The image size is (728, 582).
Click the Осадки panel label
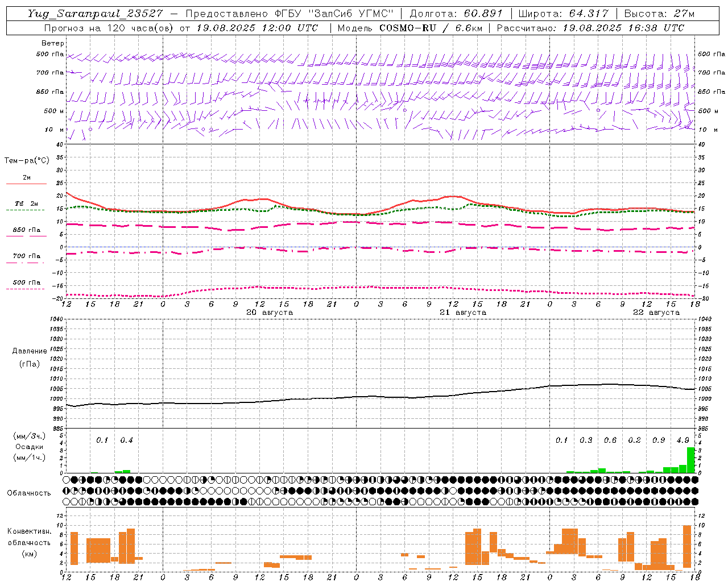click(30, 447)
